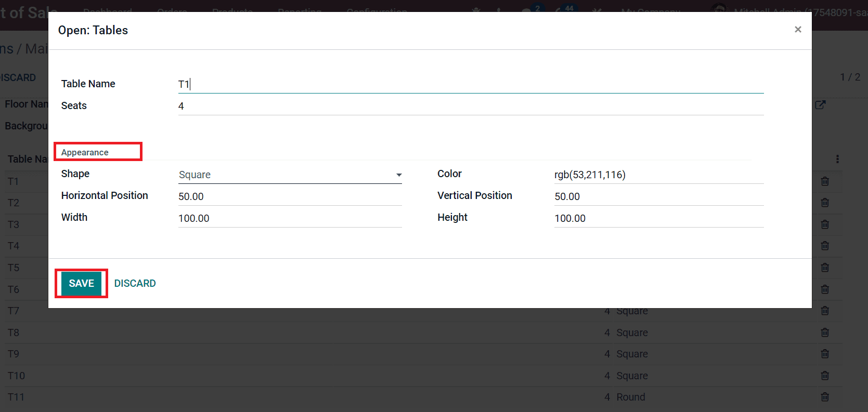This screenshot has height=412, width=868.
Task: Select row T9 in the tables list
Action: [424, 354]
